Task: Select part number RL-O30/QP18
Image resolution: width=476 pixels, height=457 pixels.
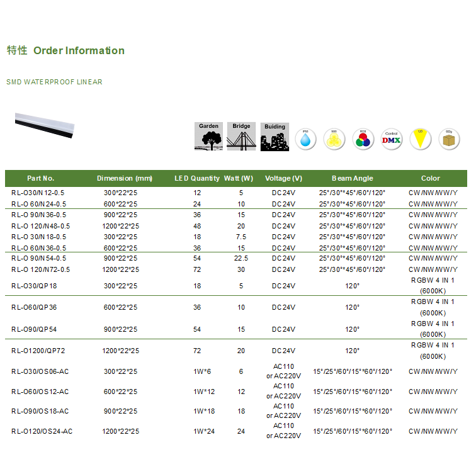Action: pos(34,286)
